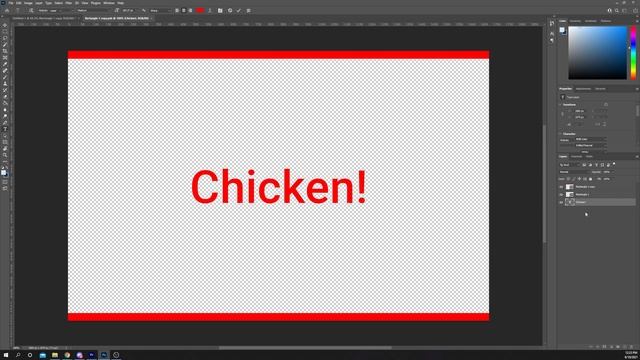Image resolution: width=640 pixels, height=360 pixels.
Task: Right-align the text in options bar
Action: [190, 11]
